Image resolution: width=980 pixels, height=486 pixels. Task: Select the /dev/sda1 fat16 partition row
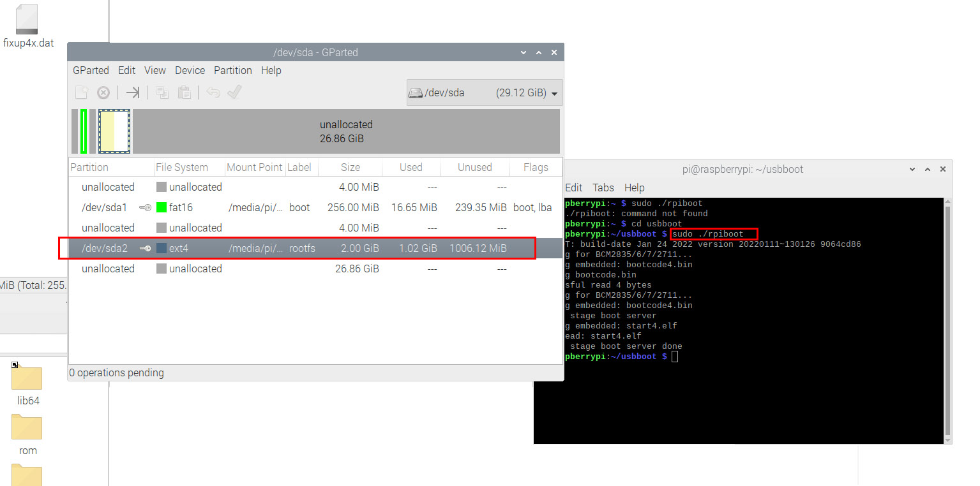click(315, 207)
